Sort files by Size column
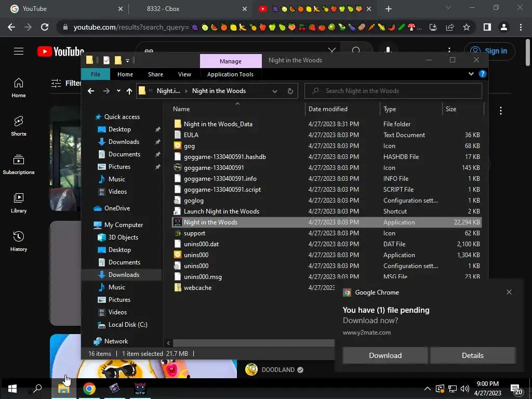The image size is (532, 399). coord(463,109)
